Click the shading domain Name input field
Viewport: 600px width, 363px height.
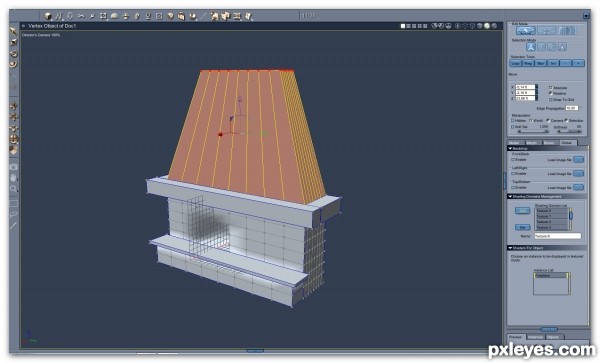point(558,236)
